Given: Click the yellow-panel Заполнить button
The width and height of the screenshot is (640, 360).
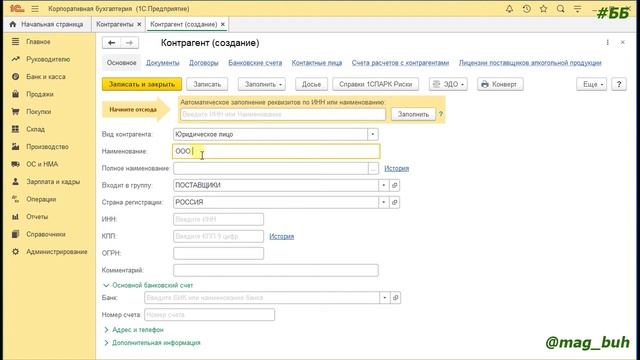Looking at the screenshot, I should pyautogui.click(x=413, y=114).
